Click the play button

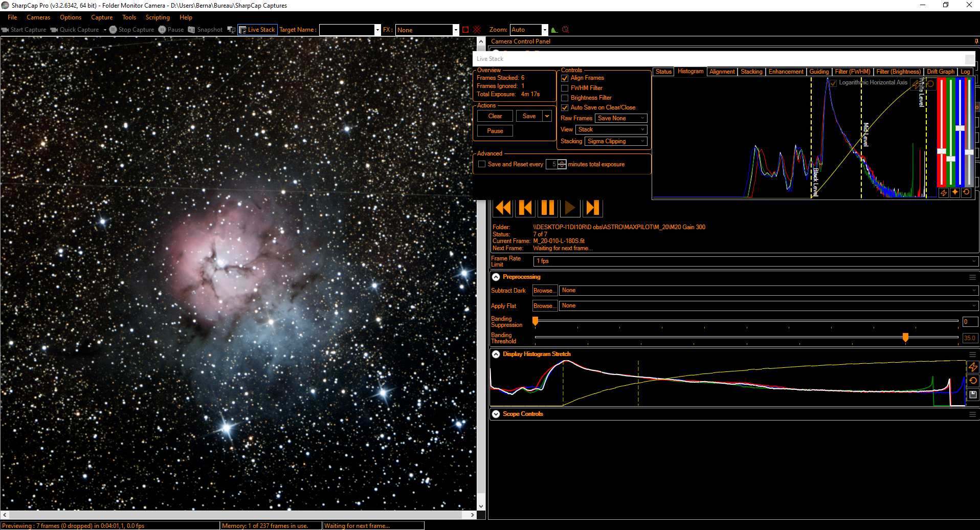tap(570, 208)
